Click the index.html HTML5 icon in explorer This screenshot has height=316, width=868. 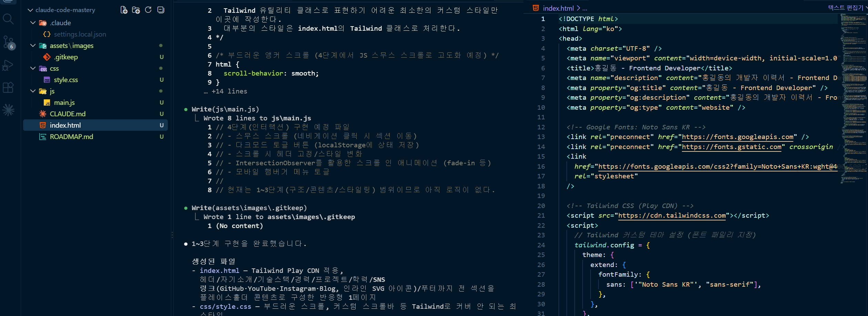tap(43, 125)
